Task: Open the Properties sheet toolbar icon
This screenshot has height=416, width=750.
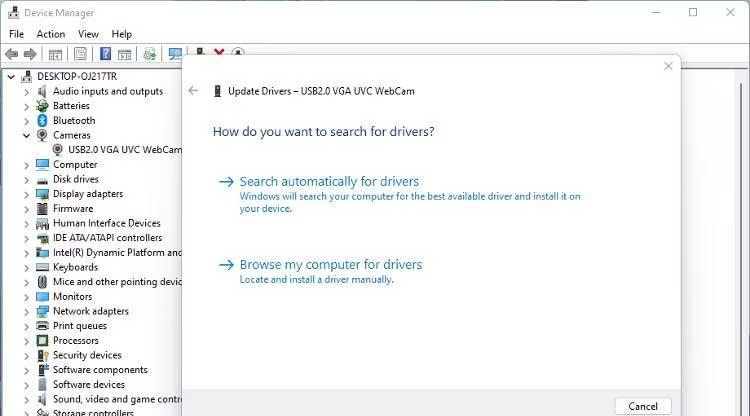Action: (x=80, y=54)
